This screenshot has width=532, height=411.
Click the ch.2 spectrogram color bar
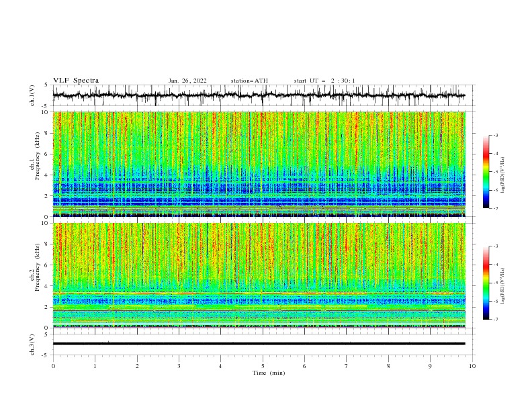pos(486,283)
